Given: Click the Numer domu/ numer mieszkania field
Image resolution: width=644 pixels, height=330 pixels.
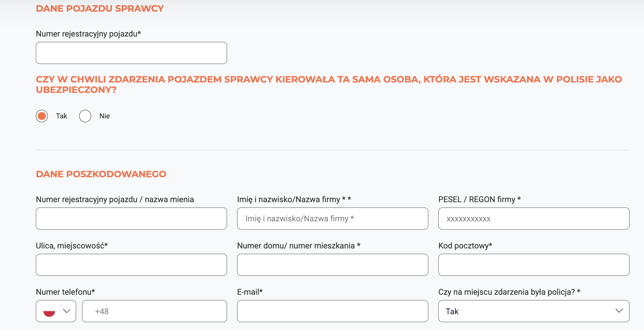Looking at the screenshot, I should tap(332, 265).
